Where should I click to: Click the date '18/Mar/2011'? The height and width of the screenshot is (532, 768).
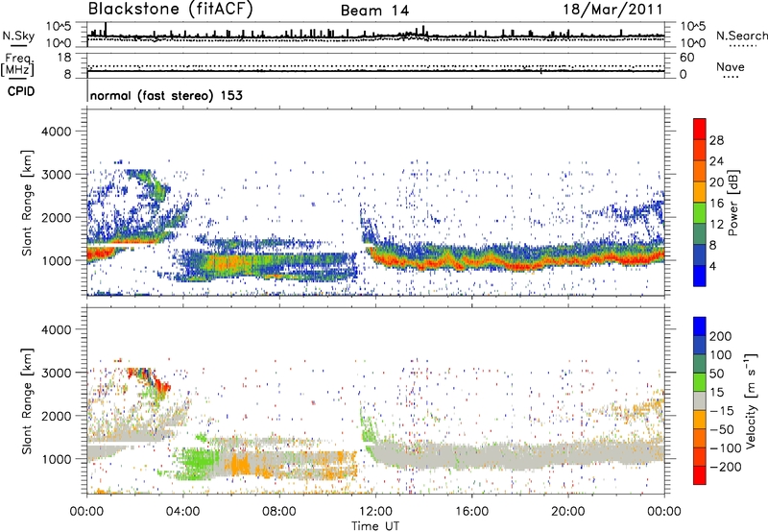[612, 10]
